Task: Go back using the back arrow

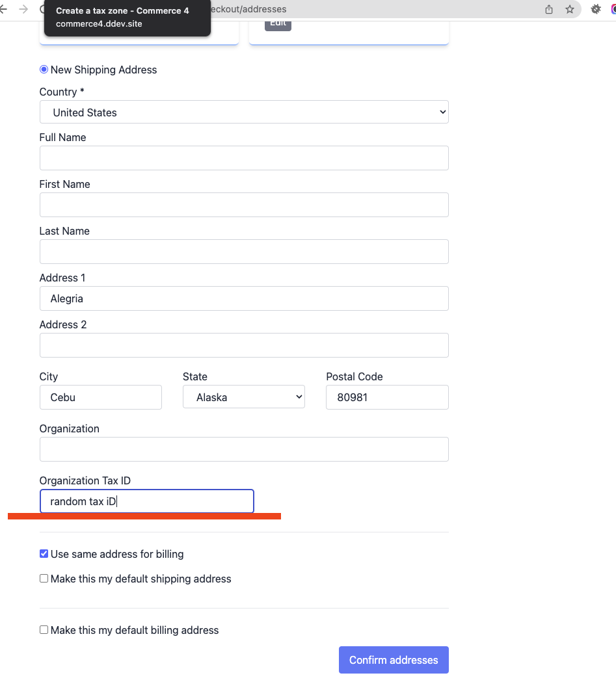Action: (5, 9)
